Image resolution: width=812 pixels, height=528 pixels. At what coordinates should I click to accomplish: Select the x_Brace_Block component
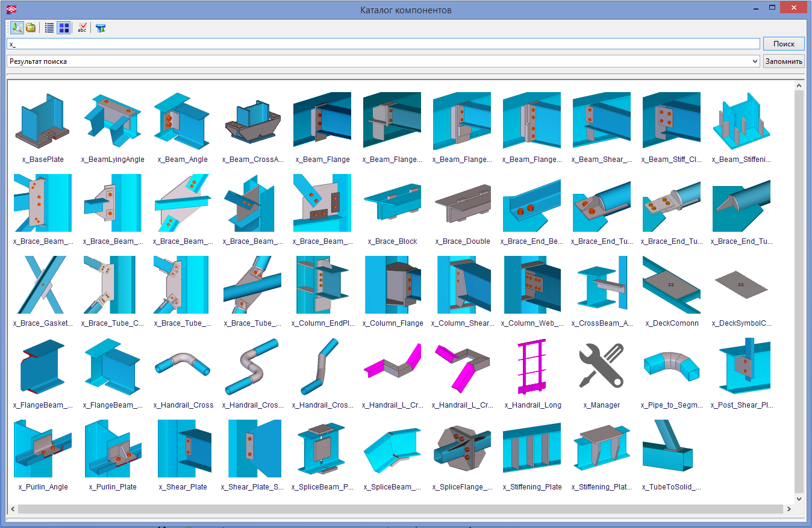pyautogui.click(x=392, y=203)
